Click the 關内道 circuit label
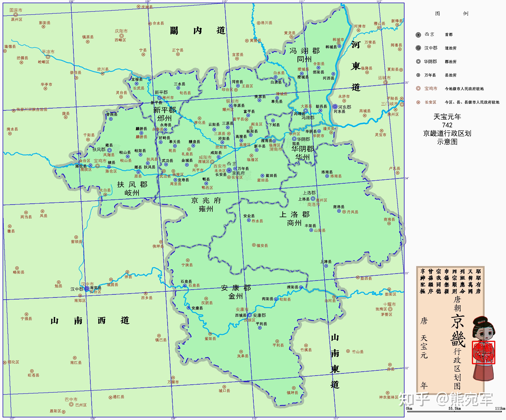 [x=198, y=31]
